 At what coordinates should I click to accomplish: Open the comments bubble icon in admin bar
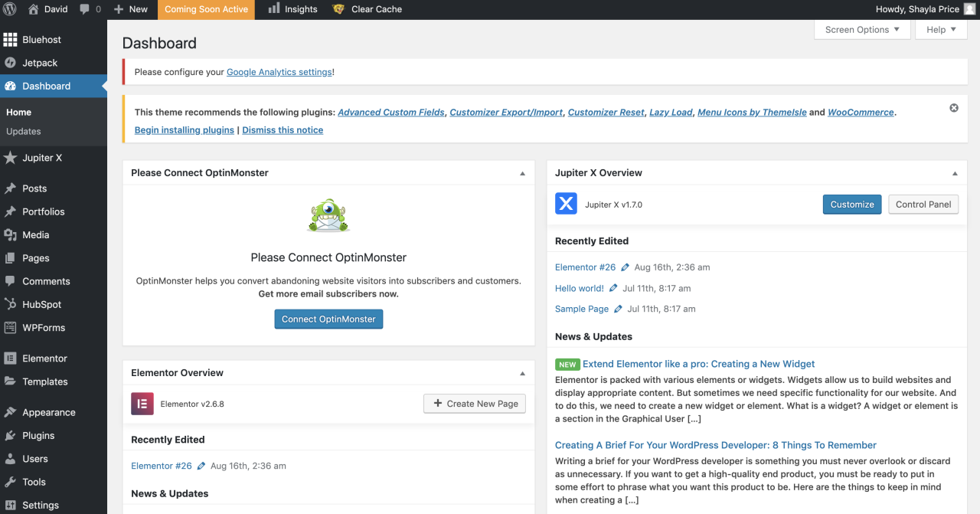tap(85, 9)
